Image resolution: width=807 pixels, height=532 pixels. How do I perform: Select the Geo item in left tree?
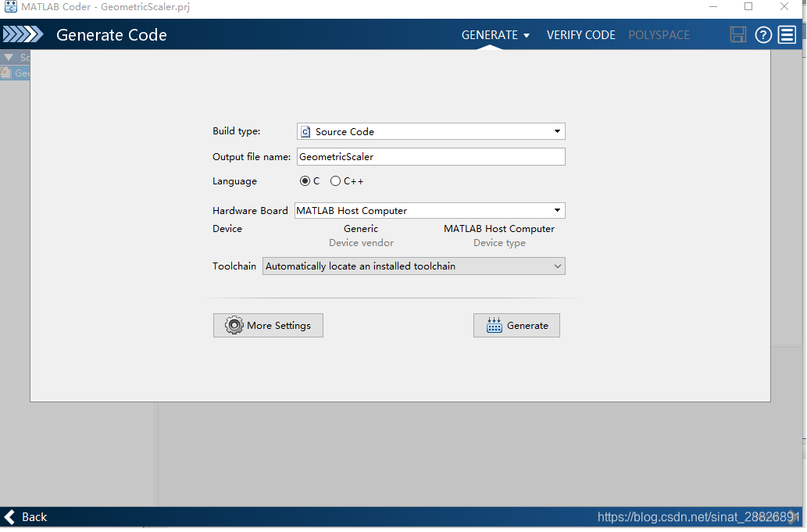[x=16, y=73]
